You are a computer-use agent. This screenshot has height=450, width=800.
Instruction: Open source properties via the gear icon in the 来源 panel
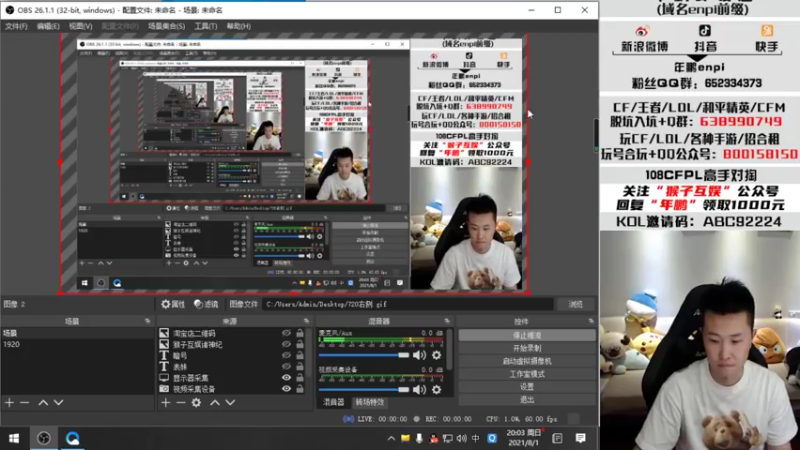tap(196, 403)
